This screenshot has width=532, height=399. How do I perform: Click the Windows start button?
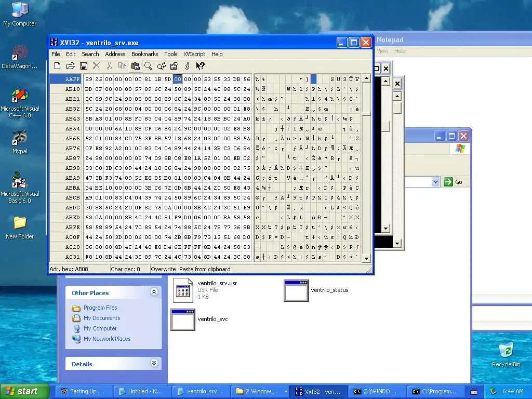[24, 391]
